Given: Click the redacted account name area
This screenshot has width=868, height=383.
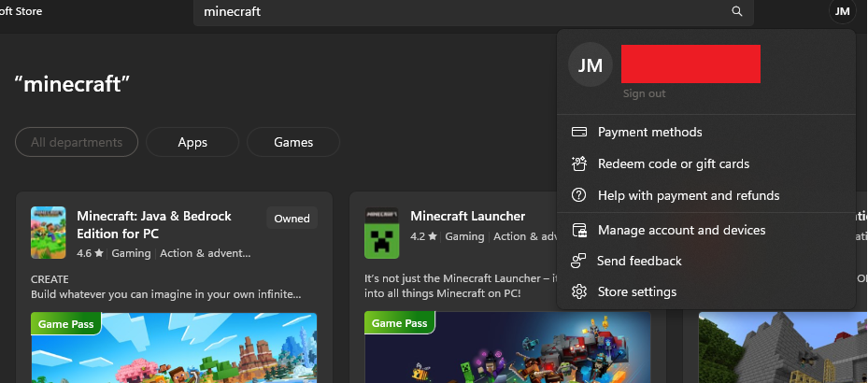Looking at the screenshot, I should pos(690,64).
